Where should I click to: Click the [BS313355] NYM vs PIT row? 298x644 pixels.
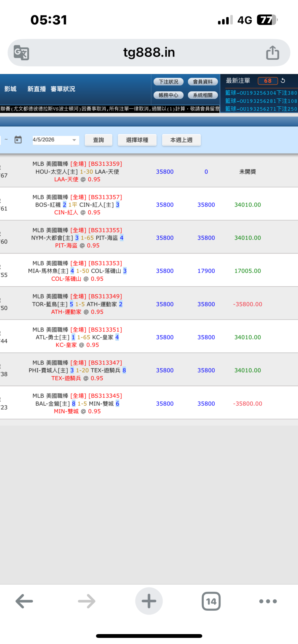pyautogui.click(x=149, y=237)
